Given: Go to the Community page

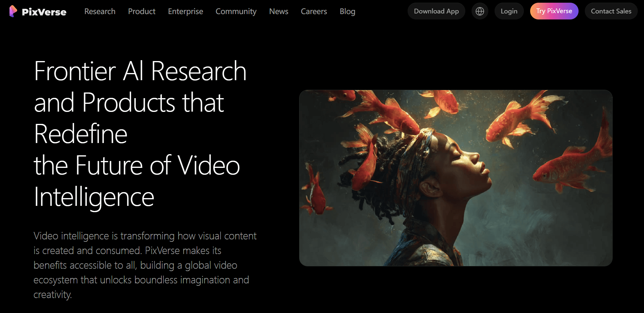Looking at the screenshot, I should tap(236, 11).
